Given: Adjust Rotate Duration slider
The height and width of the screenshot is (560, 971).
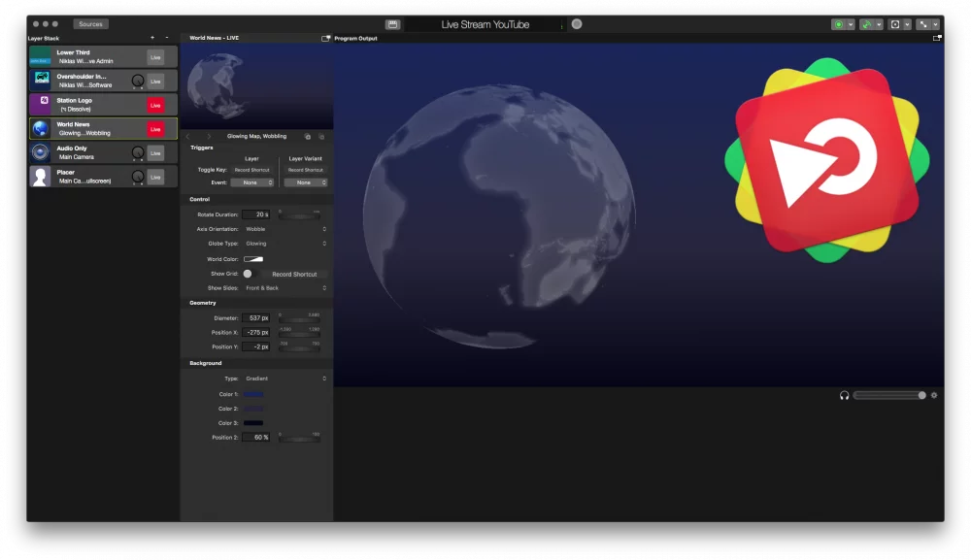Looking at the screenshot, I should pyautogui.click(x=299, y=216).
